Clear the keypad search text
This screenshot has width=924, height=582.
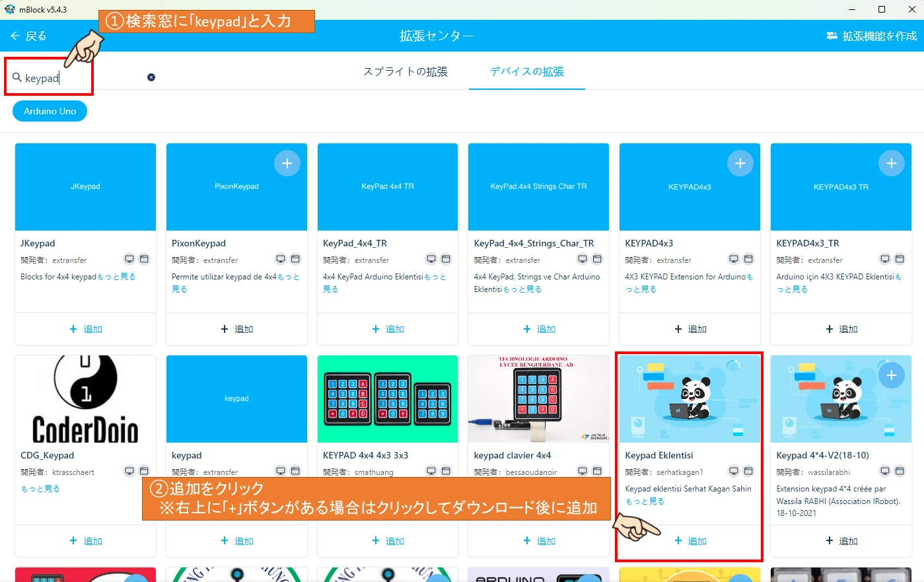tap(151, 77)
